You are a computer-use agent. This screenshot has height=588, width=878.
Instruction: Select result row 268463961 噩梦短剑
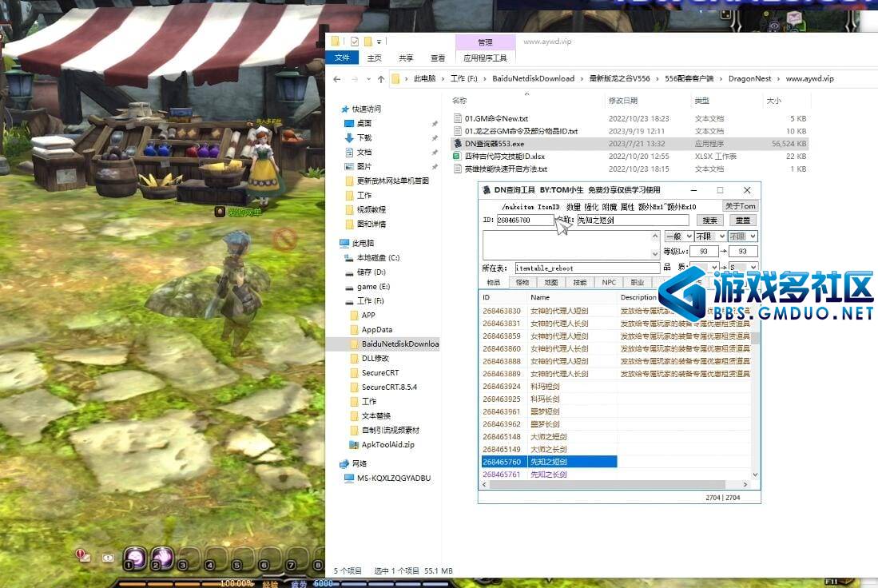point(615,411)
